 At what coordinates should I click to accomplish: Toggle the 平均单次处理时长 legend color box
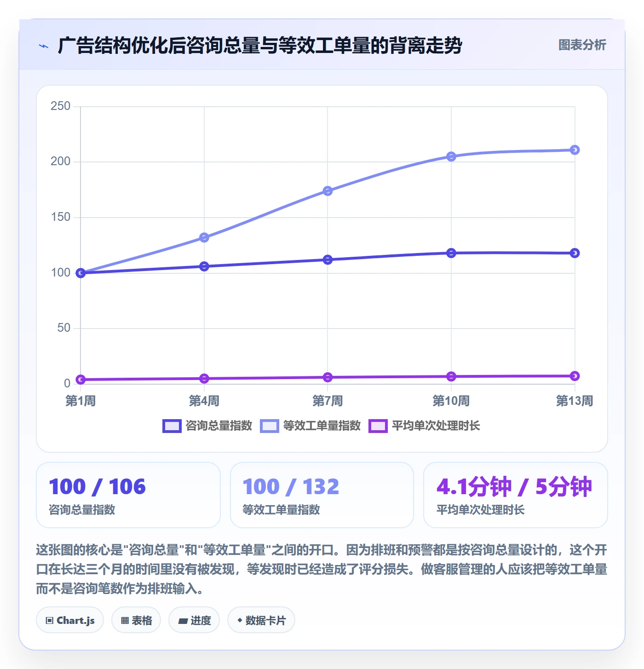[x=378, y=426]
